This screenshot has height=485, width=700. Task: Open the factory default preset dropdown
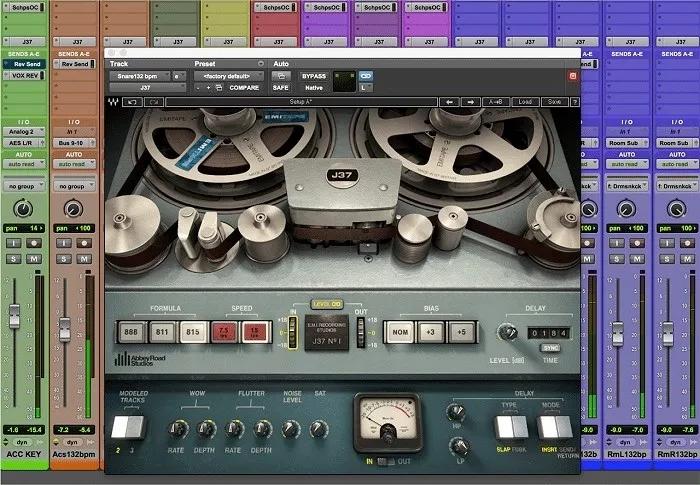point(229,76)
